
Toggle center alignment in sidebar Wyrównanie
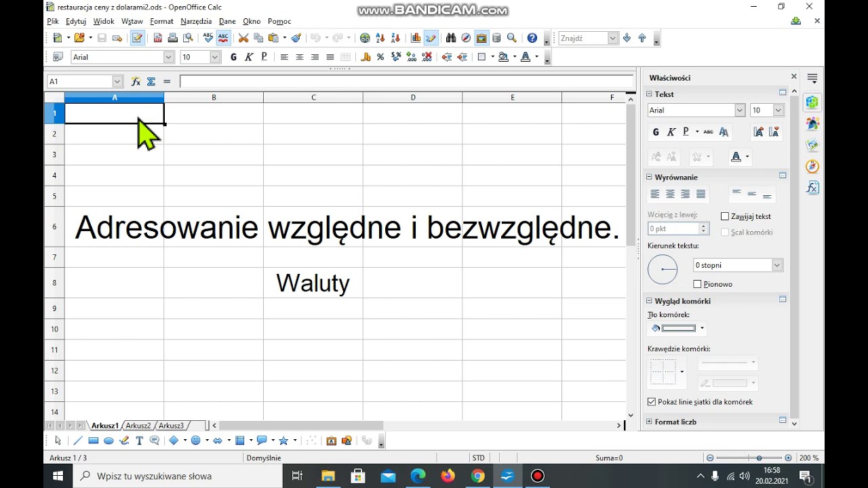pyautogui.click(x=670, y=195)
